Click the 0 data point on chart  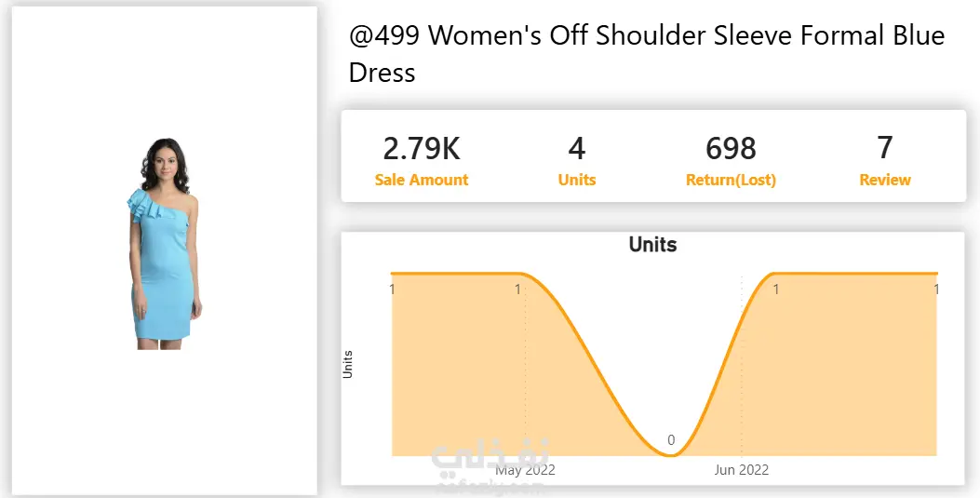pos(671,440)
